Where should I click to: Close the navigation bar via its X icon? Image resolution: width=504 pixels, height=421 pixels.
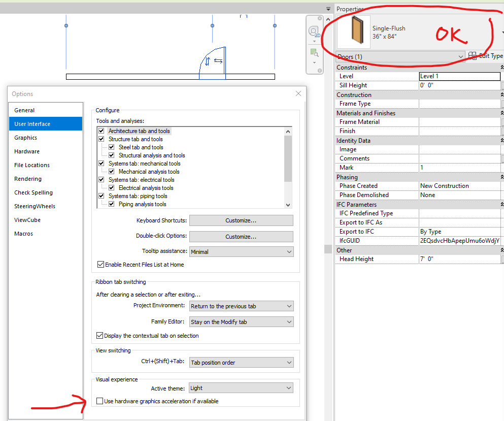coord(320,18)
